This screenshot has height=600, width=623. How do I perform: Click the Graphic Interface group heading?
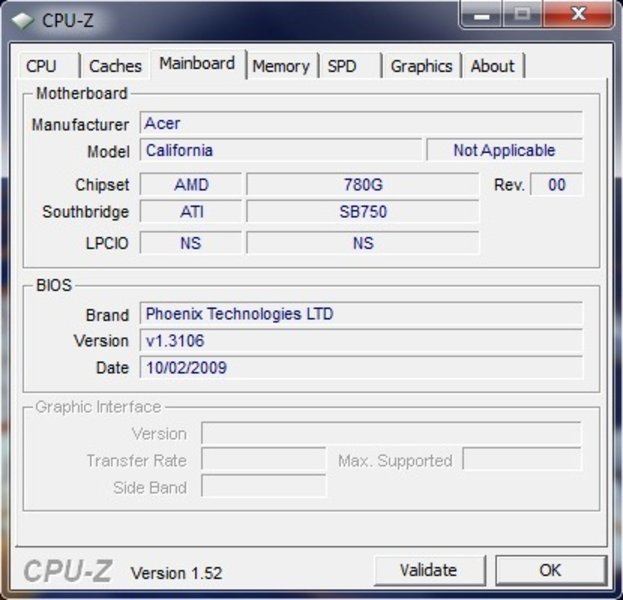coord(98,407)
